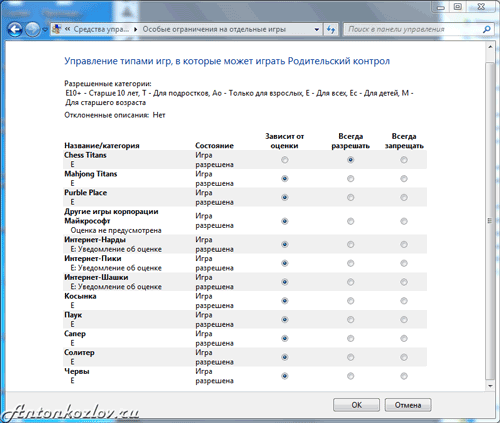Select "Всегда запрещать" for Mahjong Titans
Screen dimensions: 500x423
coord(404,179)
